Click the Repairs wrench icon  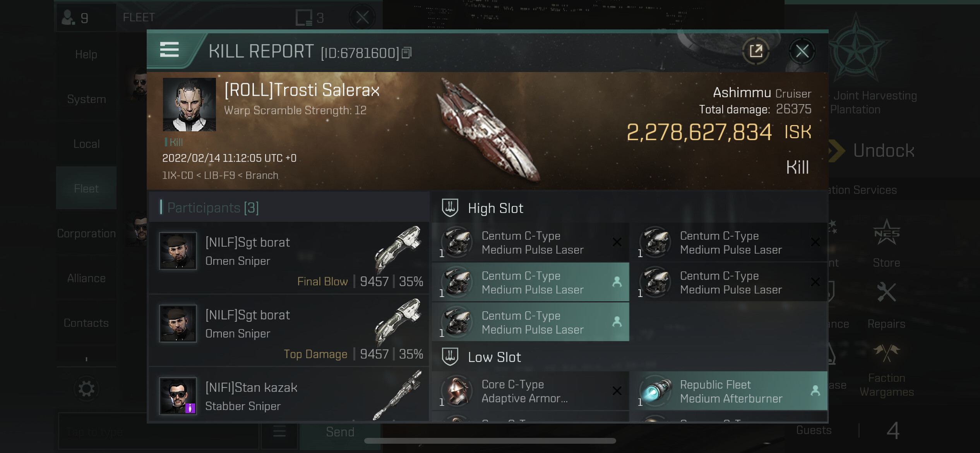[886, 292]
